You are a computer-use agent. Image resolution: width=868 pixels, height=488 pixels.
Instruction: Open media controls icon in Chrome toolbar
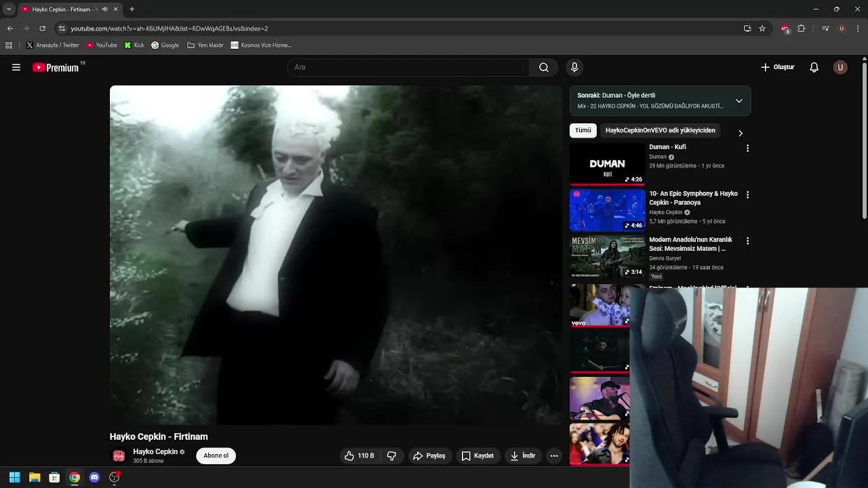[x=825, y=28]
